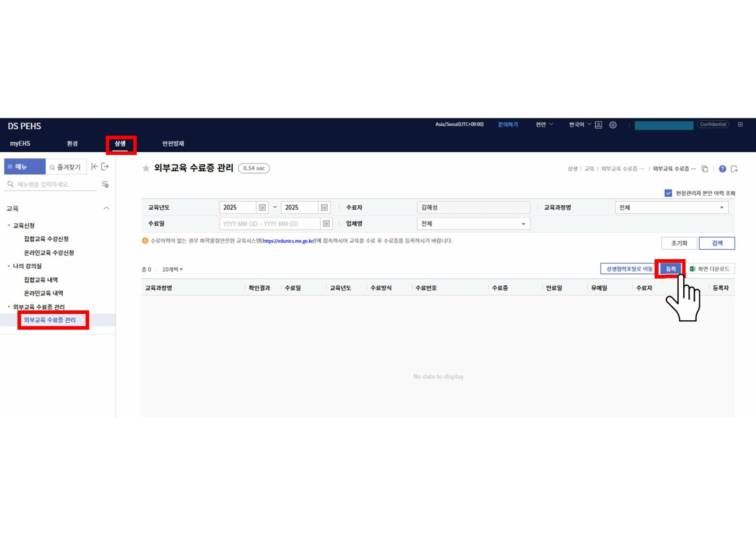This screenshot has height=535, width=756.
Task: Switch to the 안전방재 tab
Action: 173,144
